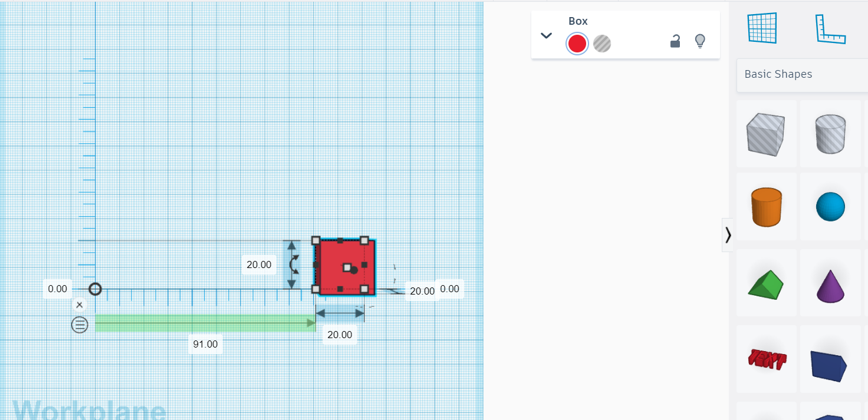This screenshot has width=868, height=420.
Task: Click the box bottom-edge midpoint handle
Action: tap(340, 289)
